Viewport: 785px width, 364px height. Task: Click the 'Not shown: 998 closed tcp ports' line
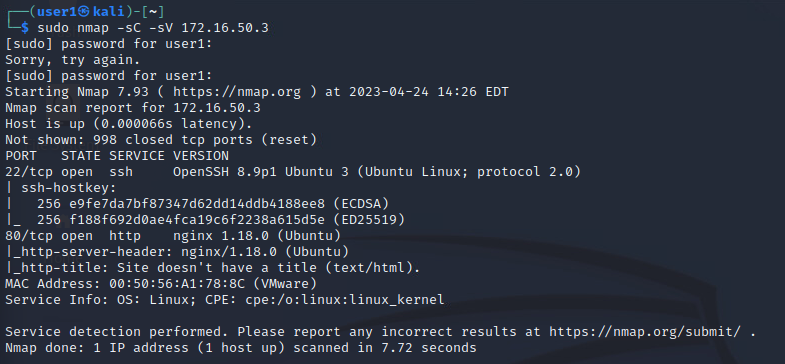161,140
